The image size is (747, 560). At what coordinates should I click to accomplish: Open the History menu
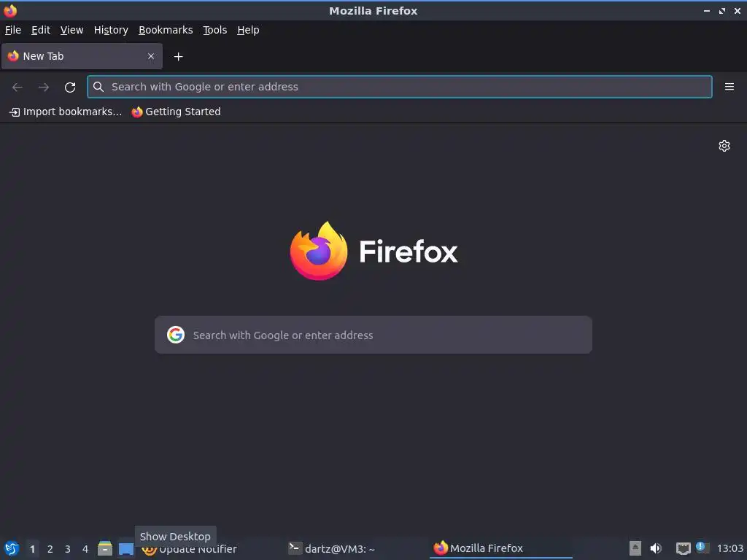[111, 30]
